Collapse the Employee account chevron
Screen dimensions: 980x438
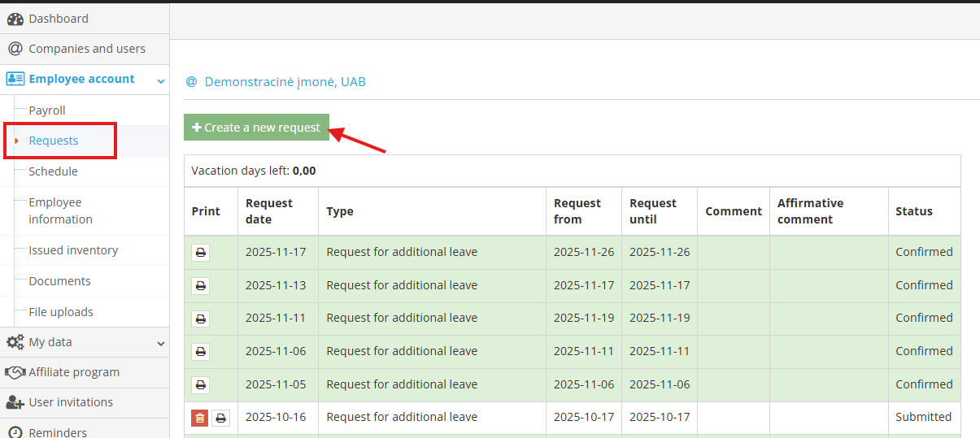[161, 81]
